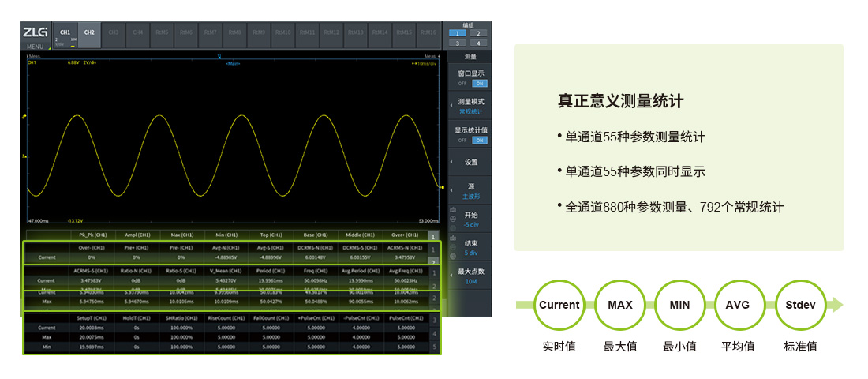Open the ZLG MENU button
868x379 pixels.
(x=36, y=36)
